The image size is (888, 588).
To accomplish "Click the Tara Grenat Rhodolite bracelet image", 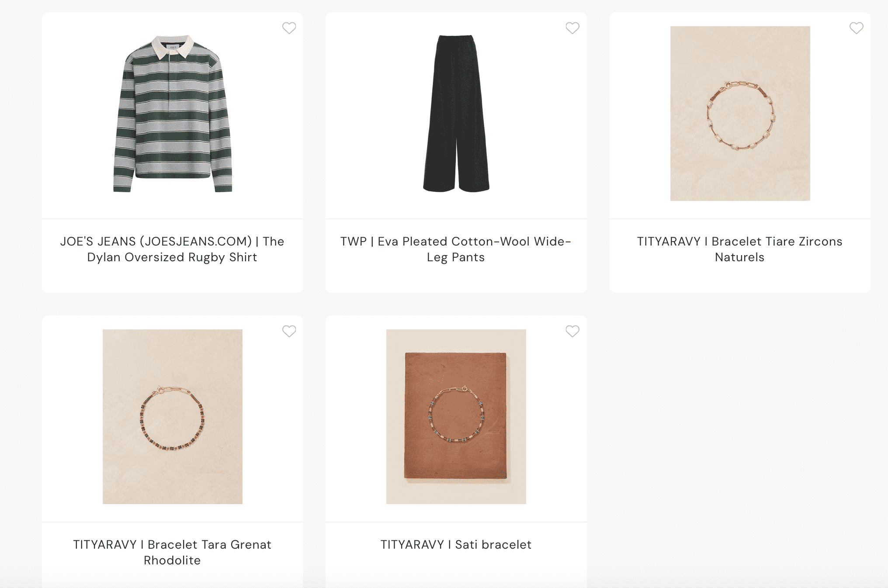I will coord(173,416).
